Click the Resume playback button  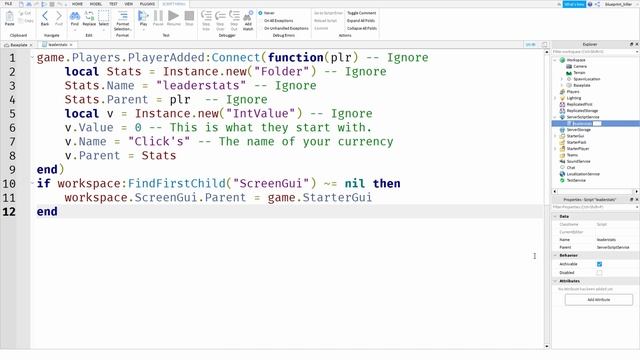coord(173,18)
